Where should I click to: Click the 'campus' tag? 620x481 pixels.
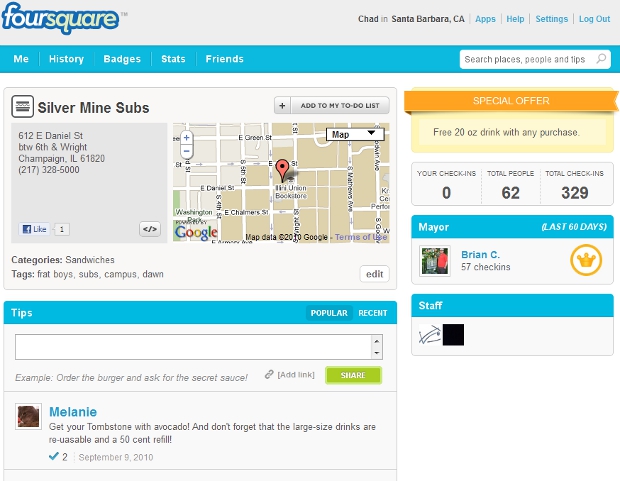tap(121, 274)
